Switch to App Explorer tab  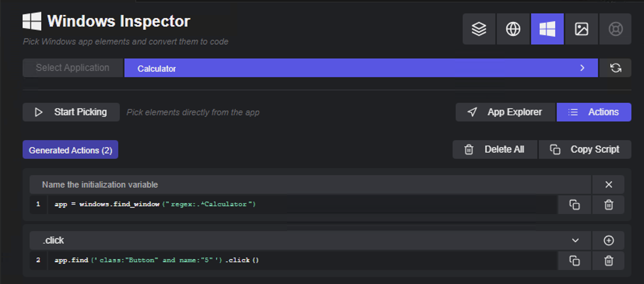pyautogui.click(x=506, y=112)
